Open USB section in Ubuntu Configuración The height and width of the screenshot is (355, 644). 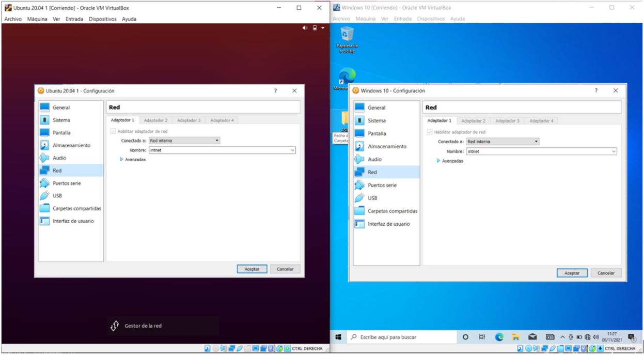tap(71, 196)
